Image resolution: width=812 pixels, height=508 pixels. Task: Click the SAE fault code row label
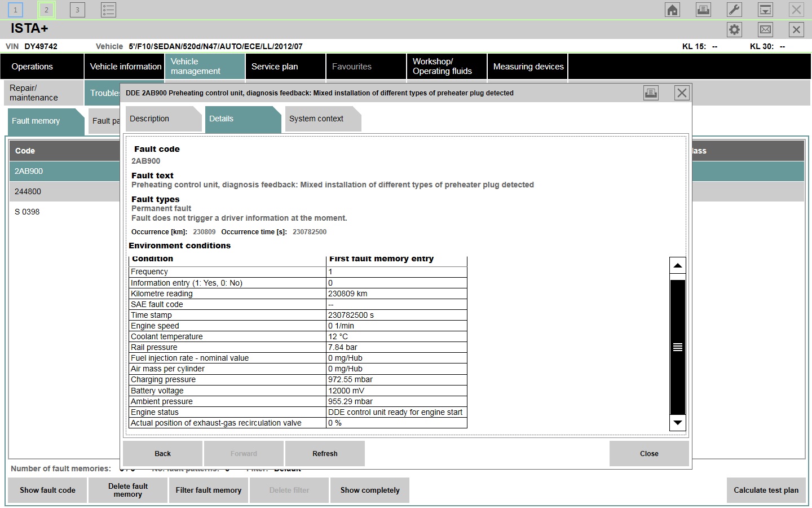[157, 304]
